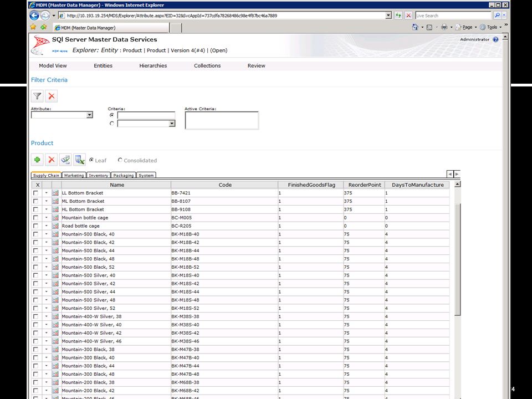Open the Model View menu
The width and height of the screenshot is (532, 399).
pos(53,65)
